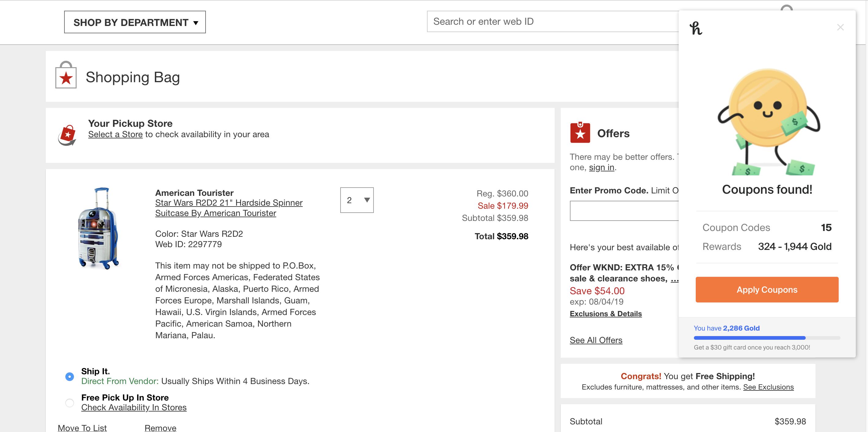The width and height of the screenshot is (868, 432).
Task: Click the Select a Store link
Action: click(x=115, y=134)
